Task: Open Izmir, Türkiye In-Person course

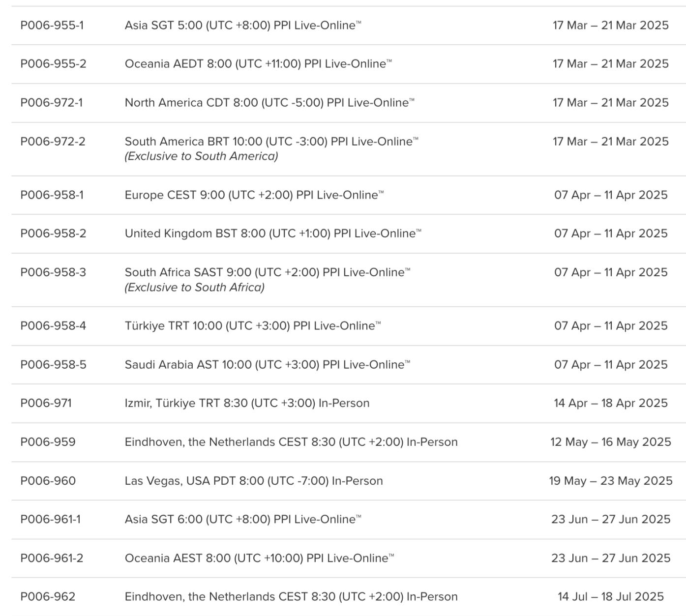Action: coord(247,403)
